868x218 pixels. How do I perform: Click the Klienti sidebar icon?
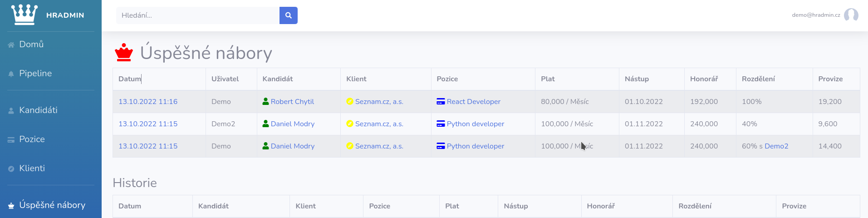pyautogui.click(x=11, y=169)
